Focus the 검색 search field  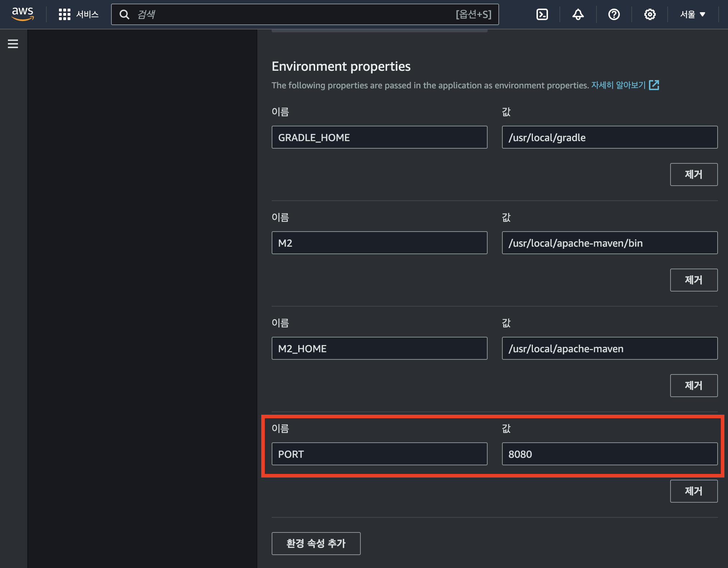tap(305, 14)
